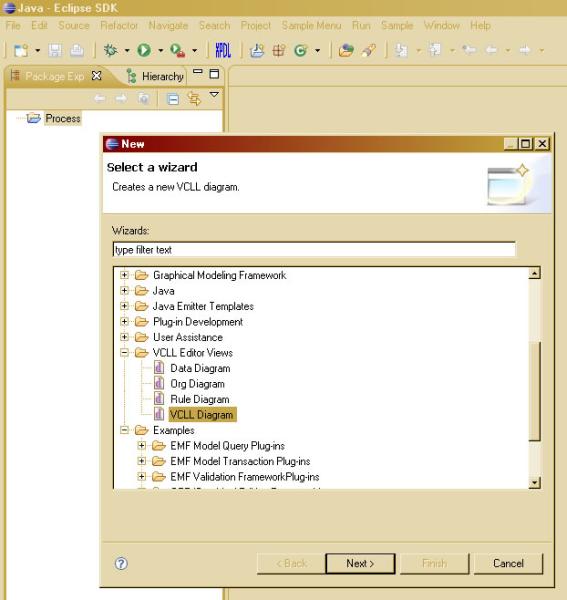This screenshot has width=567, height=600.
Task: Open the Window menu
Action: pyautogui.click(x=442, y=26)
